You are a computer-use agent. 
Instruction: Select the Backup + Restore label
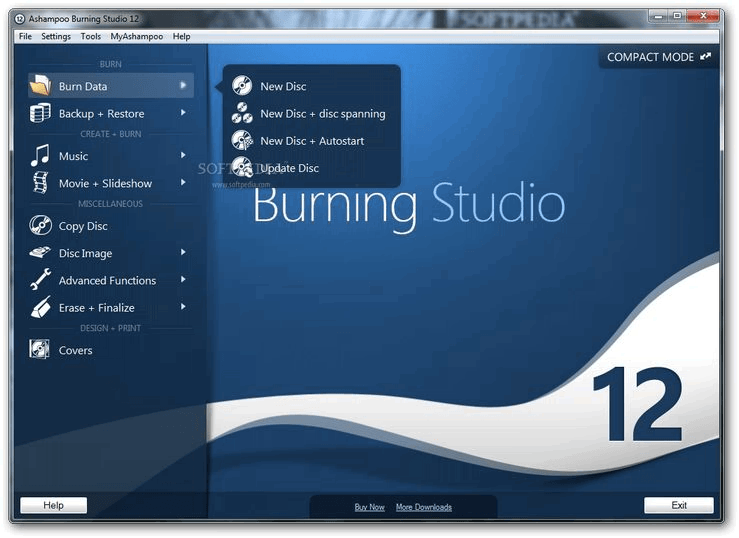(x=101, y=114)
